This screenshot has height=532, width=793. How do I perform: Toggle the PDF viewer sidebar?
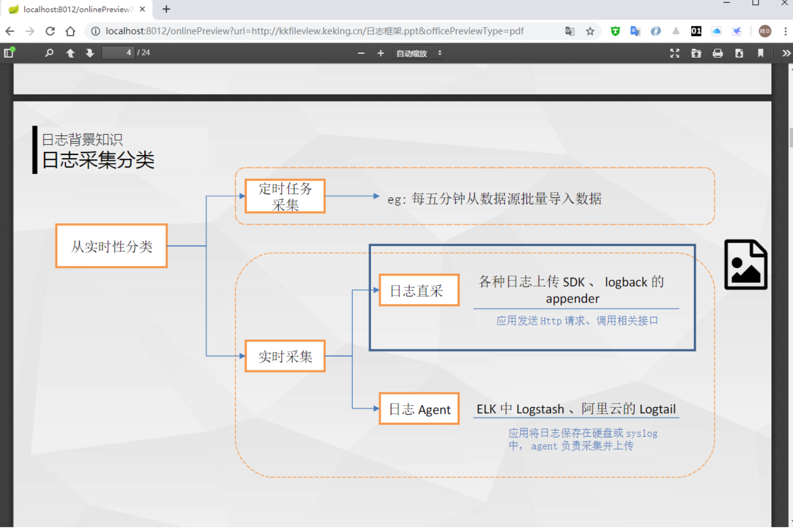pos(9,52)
